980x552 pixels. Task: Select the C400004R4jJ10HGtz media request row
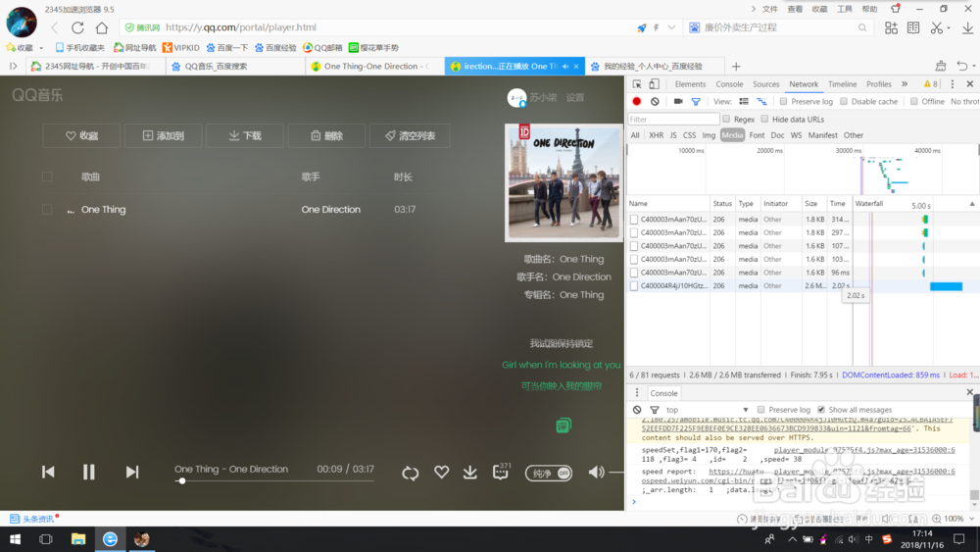click(x=803, y=285)
